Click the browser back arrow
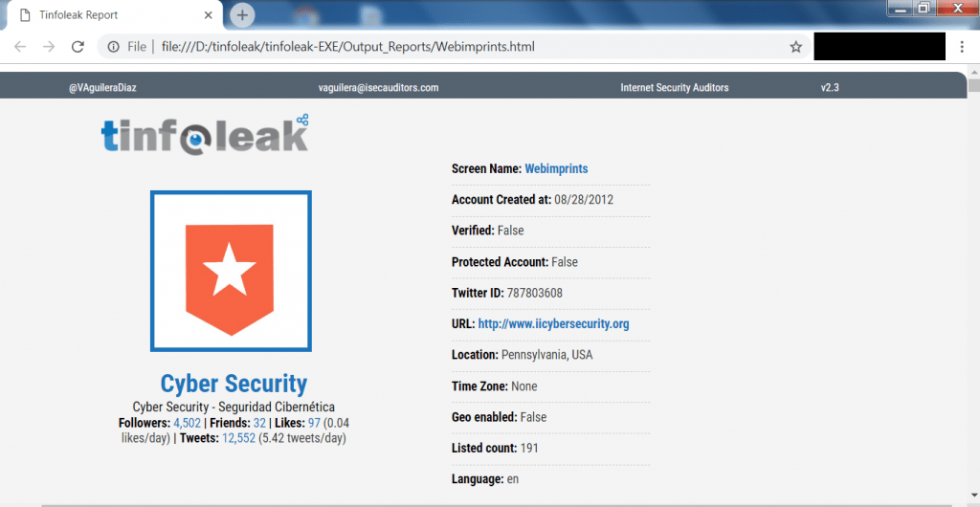980x507 pixels. click(x=20, y=47)
